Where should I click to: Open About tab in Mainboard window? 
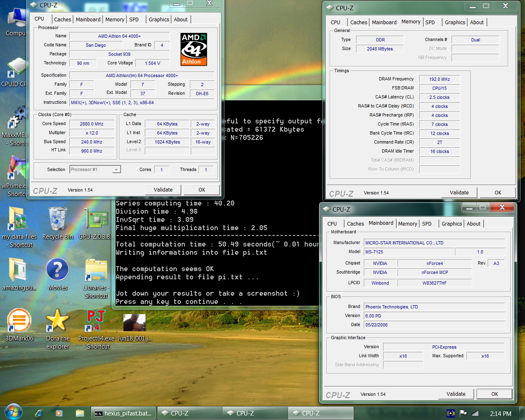(x=474, y=224)
